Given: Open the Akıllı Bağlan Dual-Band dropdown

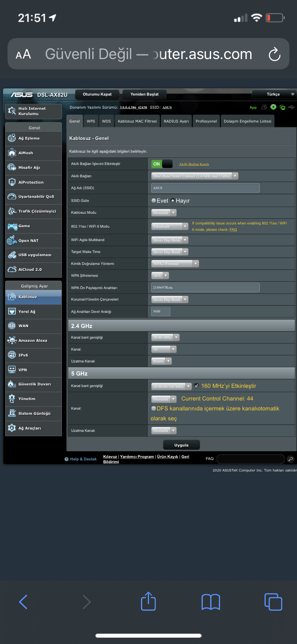Looking at the screenshot, I should click(195, 176).
